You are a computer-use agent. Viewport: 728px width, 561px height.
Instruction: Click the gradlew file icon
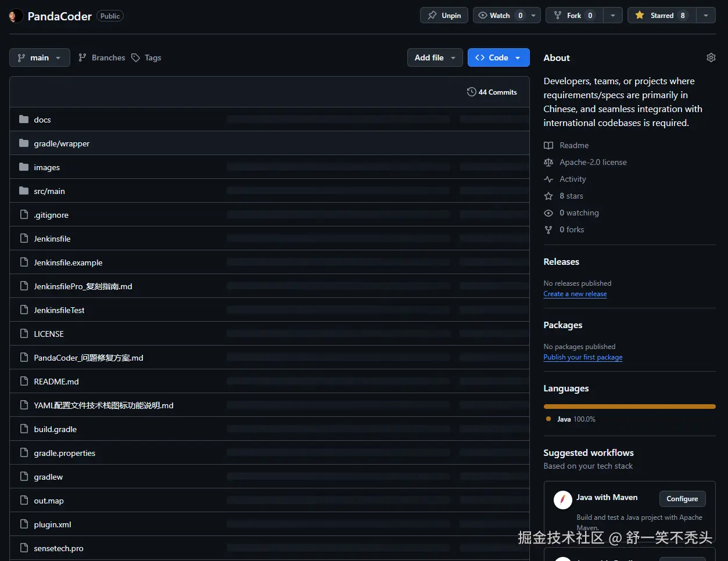(24, 477)
